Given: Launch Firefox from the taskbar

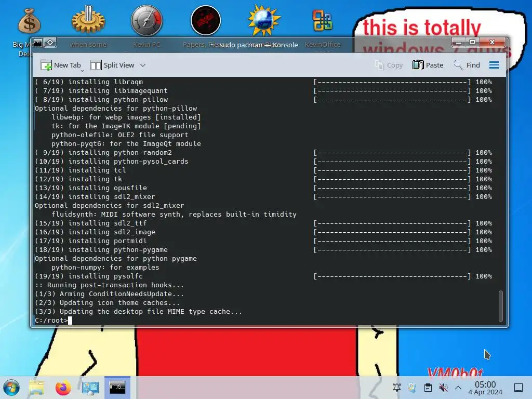Looking at the screenshot, I should click(x=63, y=388).
